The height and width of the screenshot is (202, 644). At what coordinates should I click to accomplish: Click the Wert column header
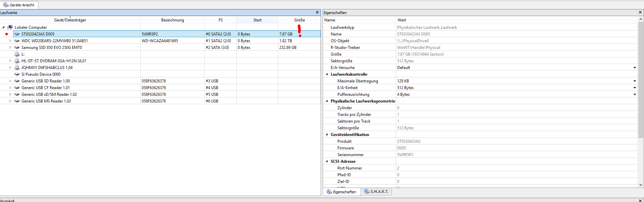coord(517,20)
